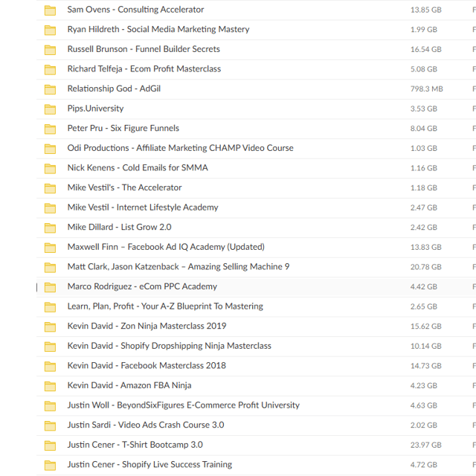Click the 798.3 MB size value
This screenshot has width=476, height=476.
click(x=426, y=89)
